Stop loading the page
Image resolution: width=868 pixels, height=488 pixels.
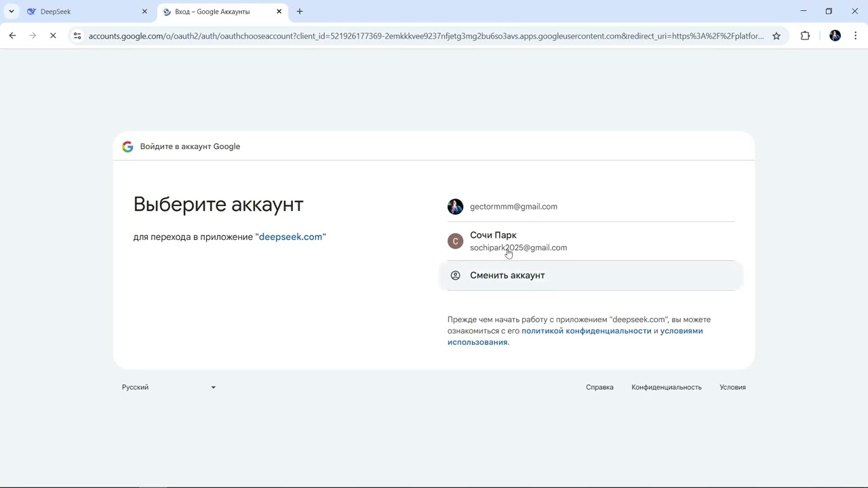click(x=53, y=36)
